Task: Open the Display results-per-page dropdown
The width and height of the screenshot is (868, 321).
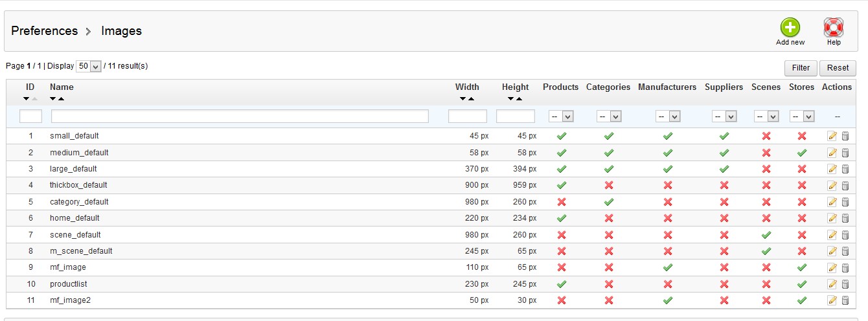Action: tap(89, 66)
